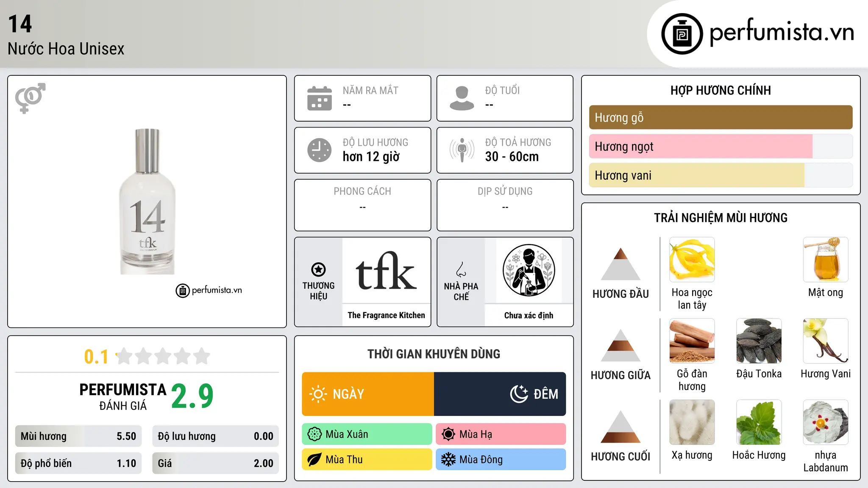Open the Mật ong honey note image
This screenshot has height=488, width=868.
pos(826,260)
